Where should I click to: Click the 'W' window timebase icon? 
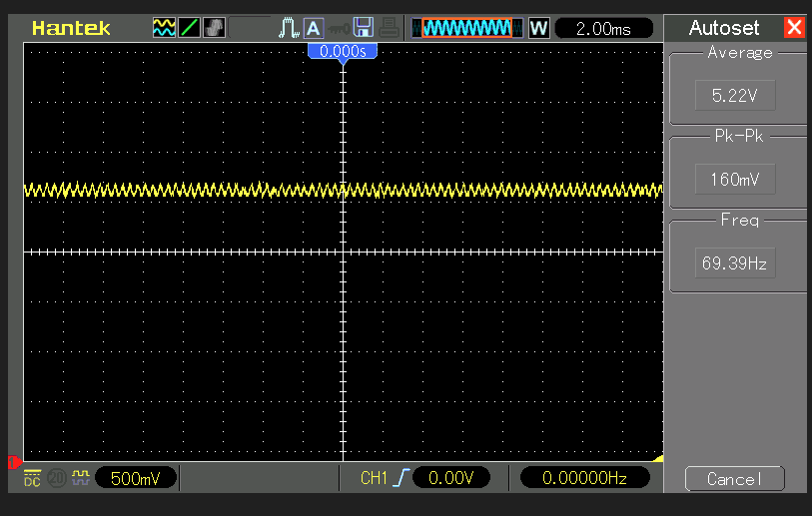point(539,28)
